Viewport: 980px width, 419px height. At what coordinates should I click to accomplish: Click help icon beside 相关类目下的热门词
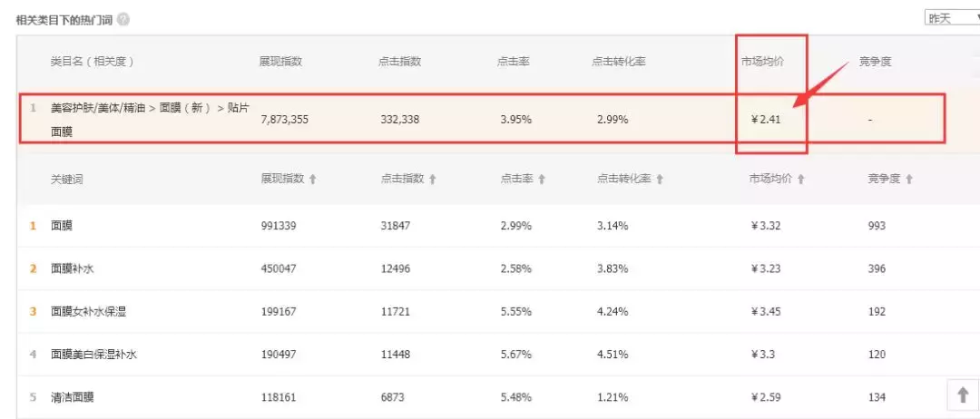[122, 19]
